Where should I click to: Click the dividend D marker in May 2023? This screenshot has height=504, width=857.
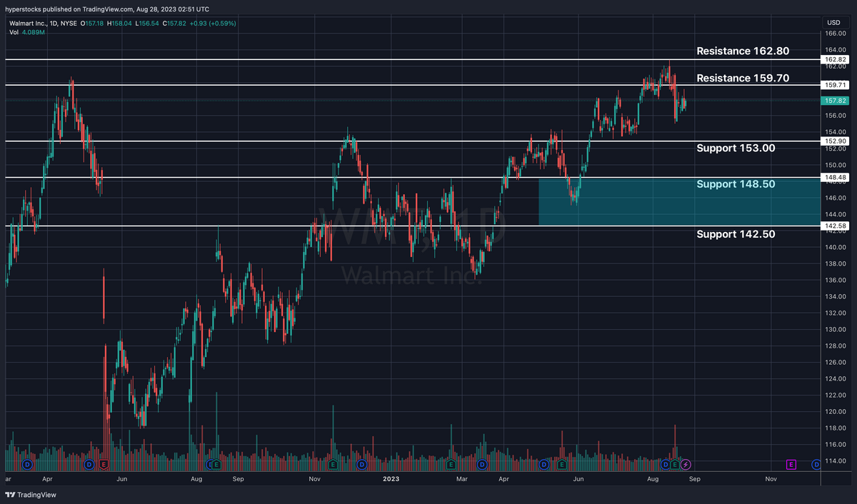(x=544, y=464)
